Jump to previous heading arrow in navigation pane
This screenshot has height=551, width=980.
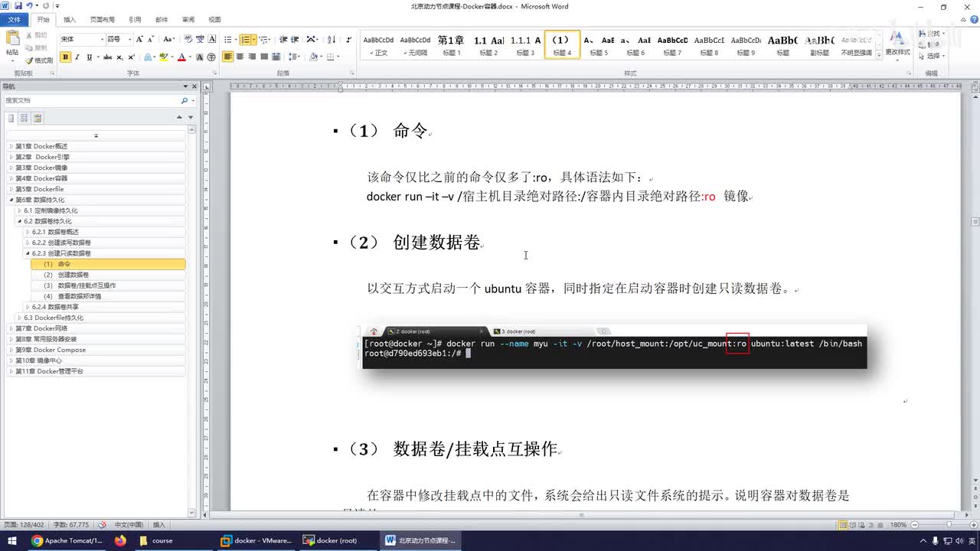[x=180, y=117]
